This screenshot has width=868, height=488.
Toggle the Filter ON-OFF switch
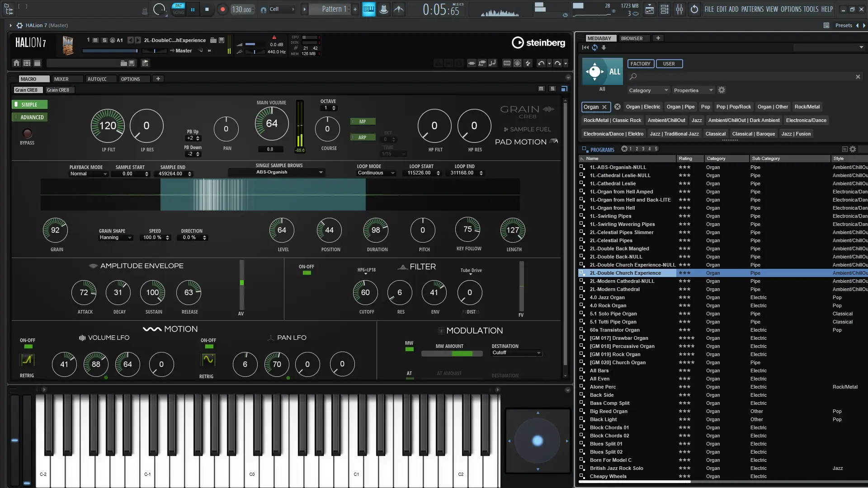tap(307, 273)
